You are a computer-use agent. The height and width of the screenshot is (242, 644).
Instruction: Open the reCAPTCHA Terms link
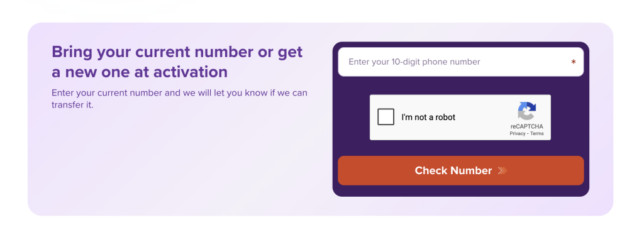pyautogui.click(x=537, y=134)
